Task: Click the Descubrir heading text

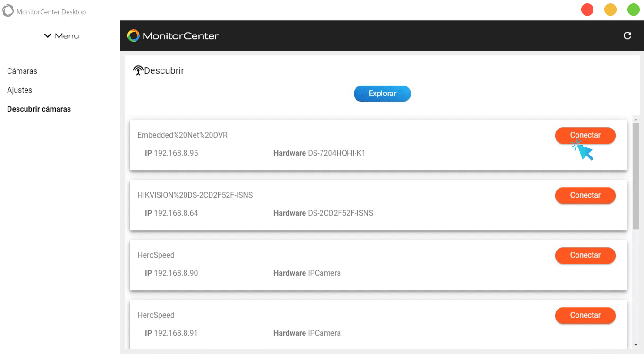Action: [164, 71]
